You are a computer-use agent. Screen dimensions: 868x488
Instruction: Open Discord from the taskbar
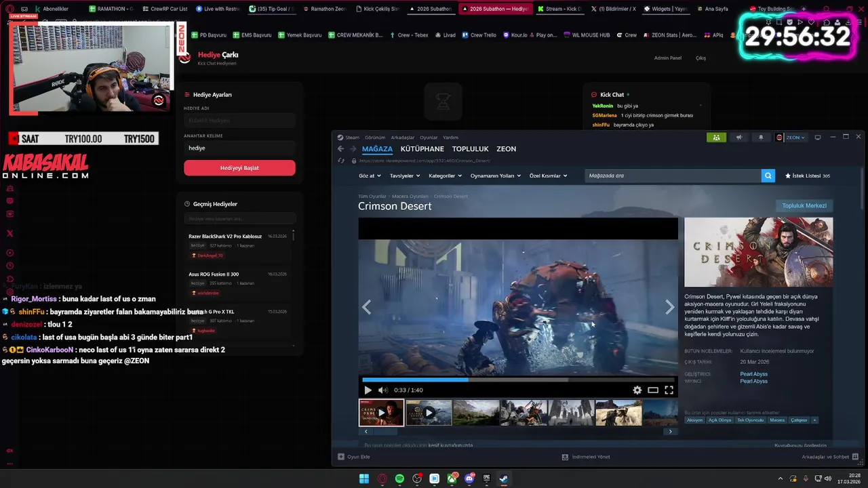[x=469, y=479]
